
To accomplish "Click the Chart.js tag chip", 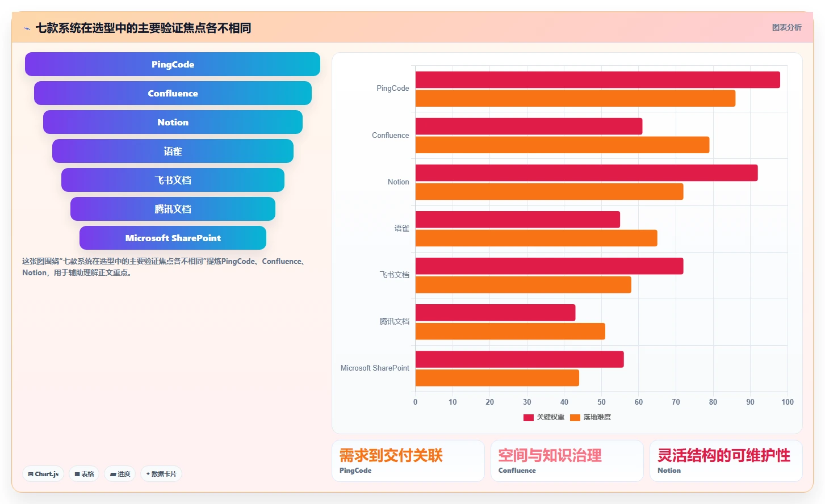I will [x=43, y=474].
